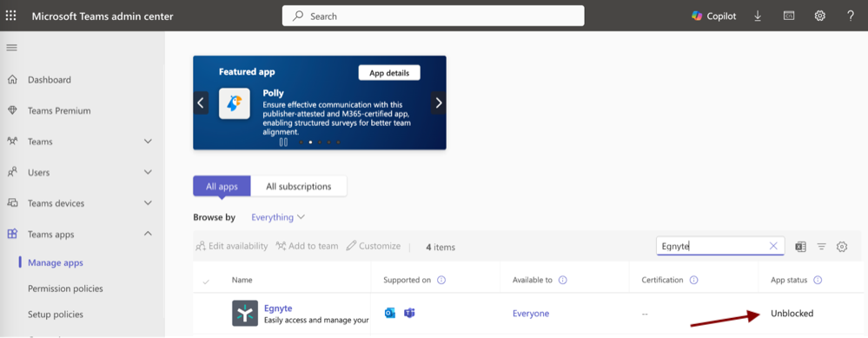Click the App details button
The height and width of the screenshot is (338, 868).
[389, 73]
